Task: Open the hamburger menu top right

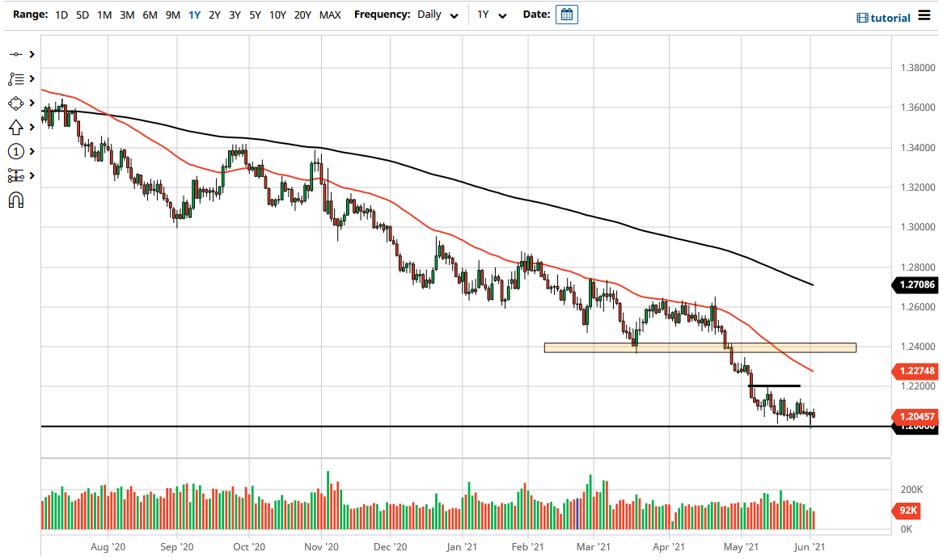Action: pyautogui.click(x=925, y=15)
